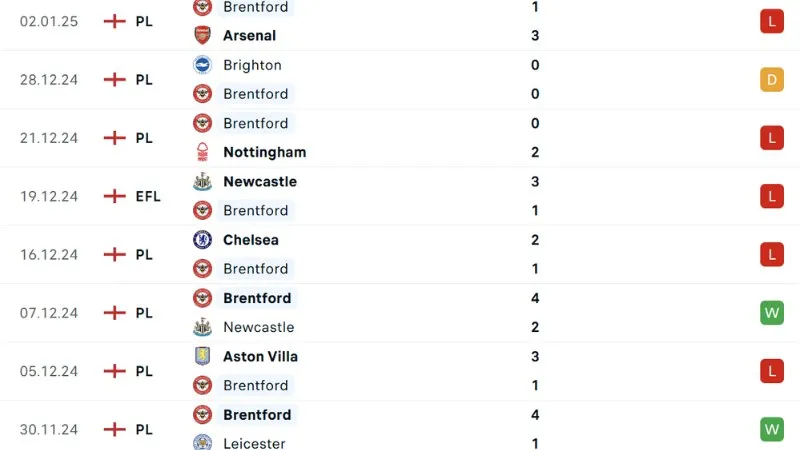Click the Arsenal club crest icon
This screenshot has width=800, height=450.
[203, 36]
